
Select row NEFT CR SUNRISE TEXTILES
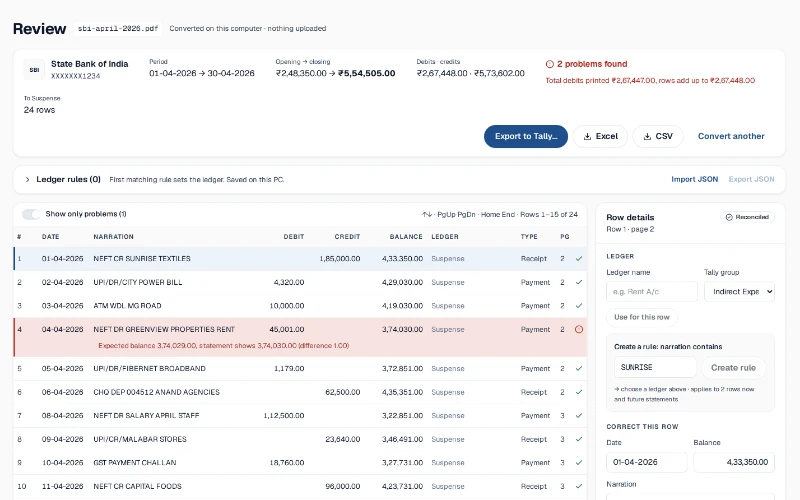(x=300, y=259)
